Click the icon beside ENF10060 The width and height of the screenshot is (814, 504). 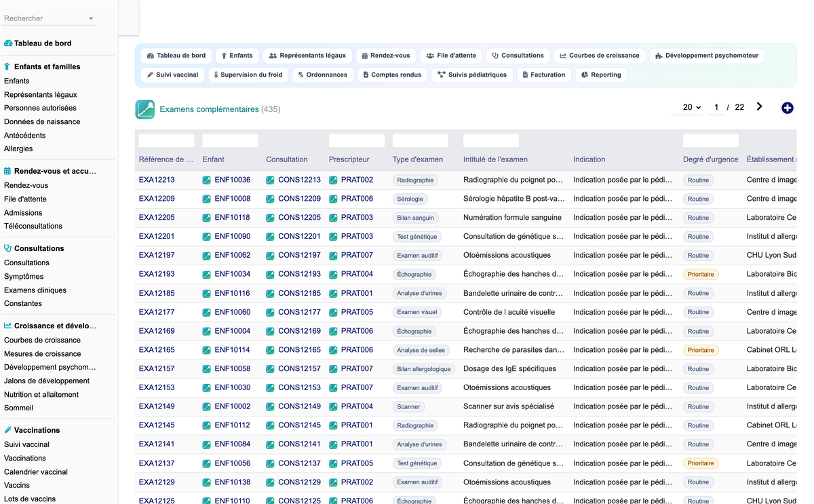click(x=207, y=313)
